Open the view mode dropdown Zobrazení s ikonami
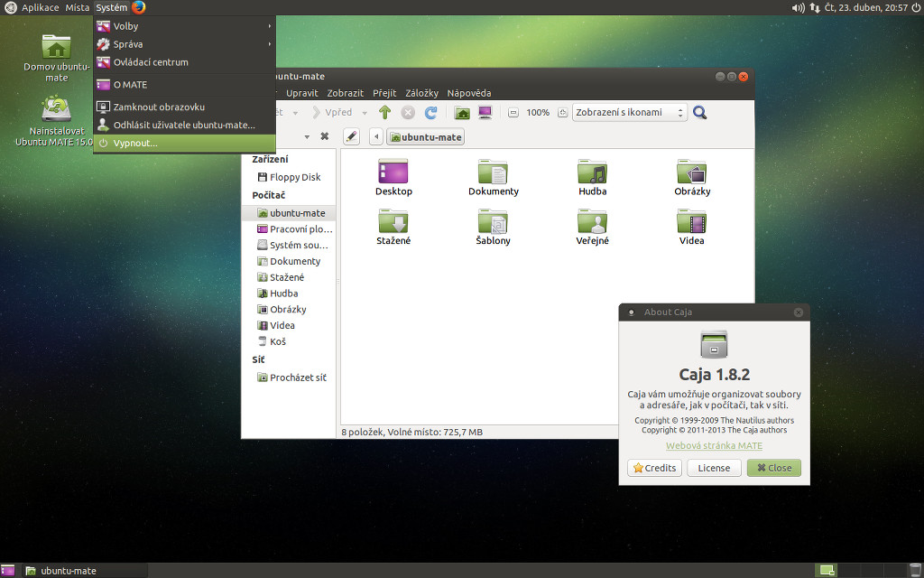924x578 pixels. [x=629, y=112]
